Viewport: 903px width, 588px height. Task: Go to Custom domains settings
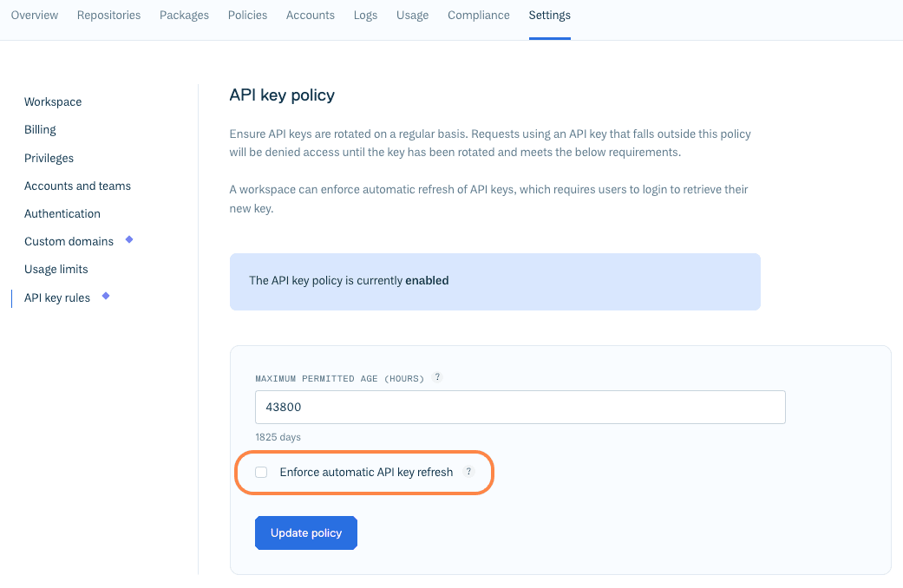(69, 241)
